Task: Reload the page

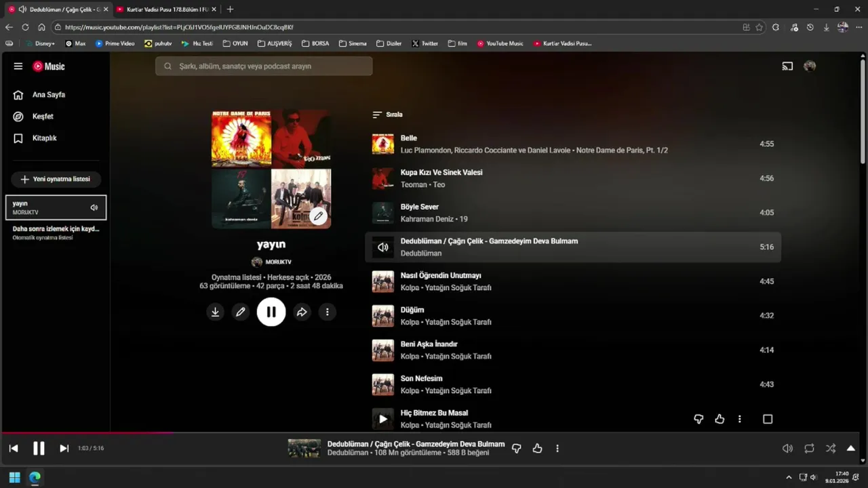Action: click(x=25, y=27)
